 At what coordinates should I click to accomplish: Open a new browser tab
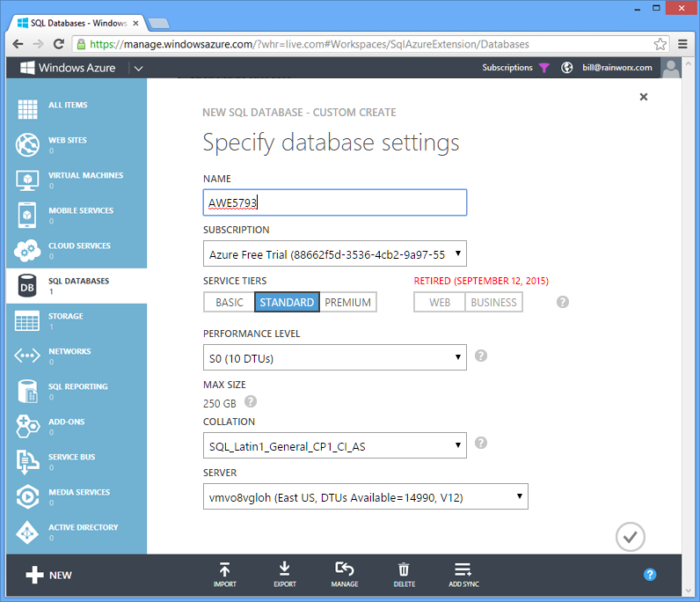pos(158,23)
